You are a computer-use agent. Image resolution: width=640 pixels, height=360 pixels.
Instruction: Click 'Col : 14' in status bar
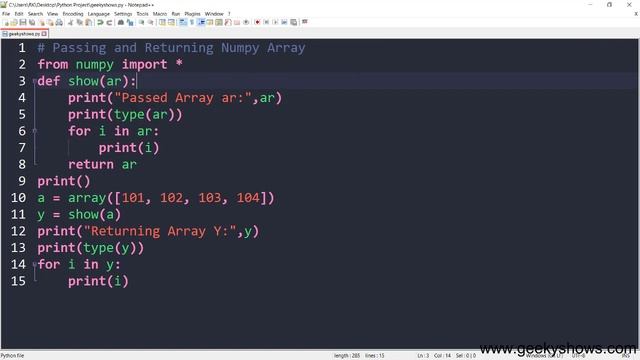(x=442, y=356)
